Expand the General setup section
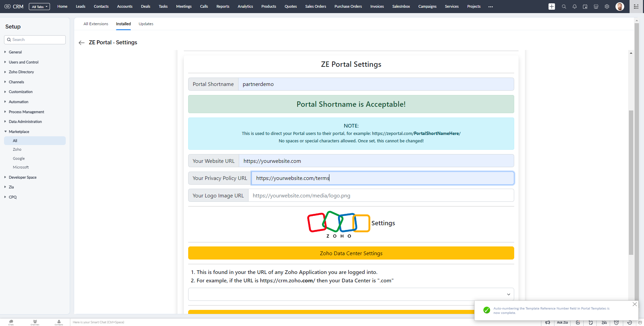The height and width of the screenshot is (326, 644). pos(15,52)
